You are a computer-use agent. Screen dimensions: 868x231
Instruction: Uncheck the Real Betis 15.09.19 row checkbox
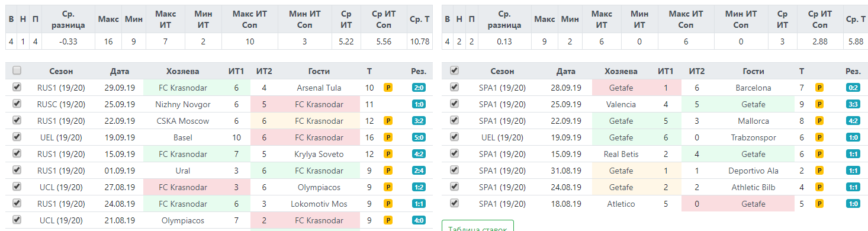click(x=454, y=153)
